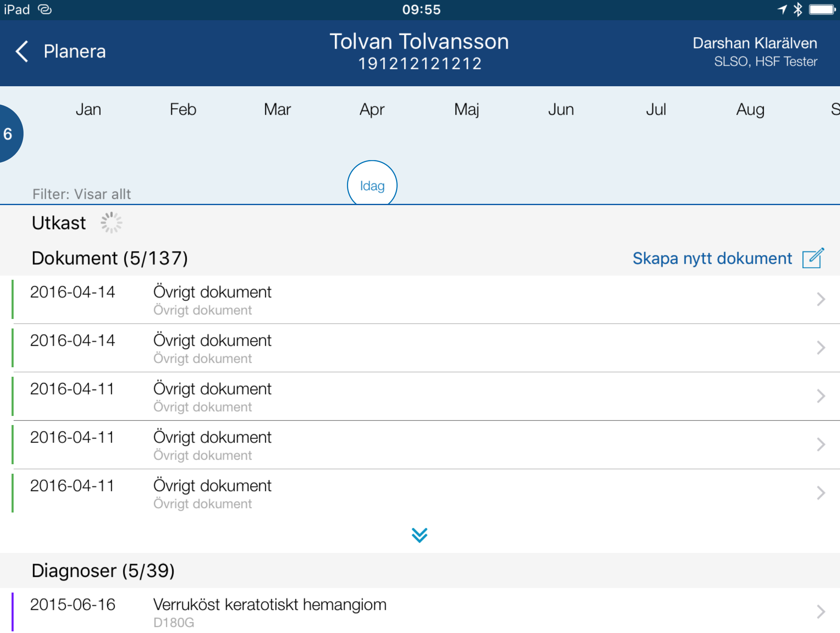Tap patient ID 191212121212
This screenshot has height=633, width=840.
coord(420,64)
